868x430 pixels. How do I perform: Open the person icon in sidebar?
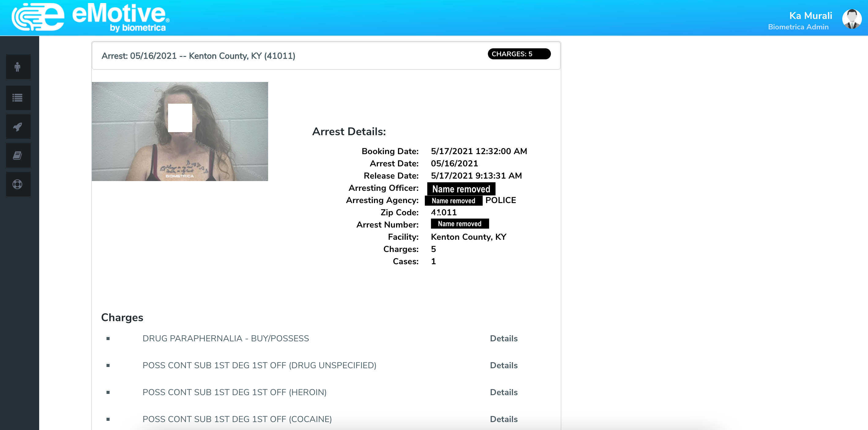click(x=18, y=67)
